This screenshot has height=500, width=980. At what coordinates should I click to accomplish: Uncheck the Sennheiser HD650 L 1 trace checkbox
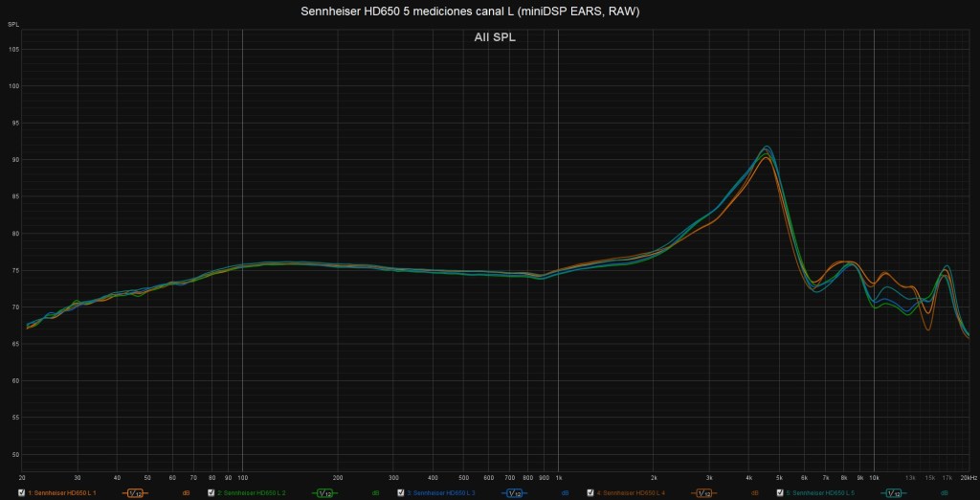coord(21,493)
